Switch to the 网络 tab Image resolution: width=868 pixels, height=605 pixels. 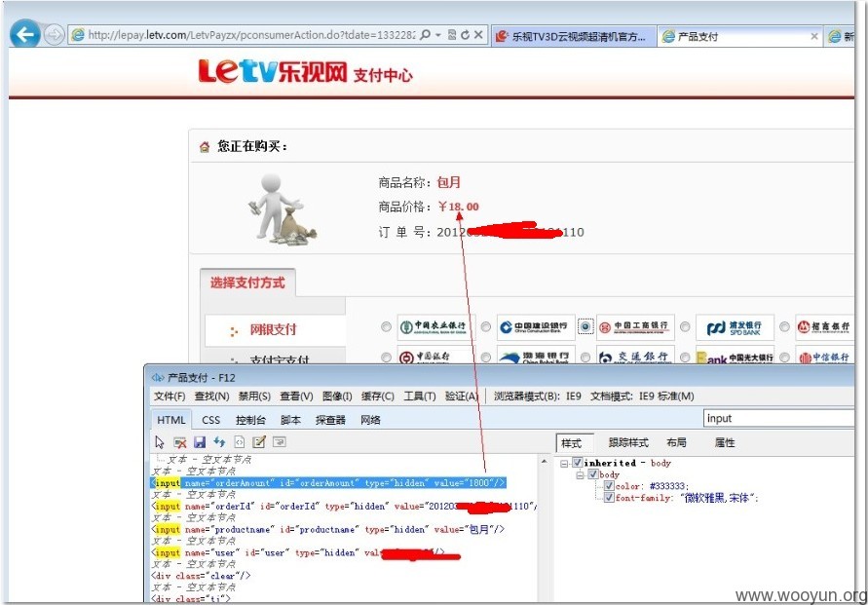[370, 420]
